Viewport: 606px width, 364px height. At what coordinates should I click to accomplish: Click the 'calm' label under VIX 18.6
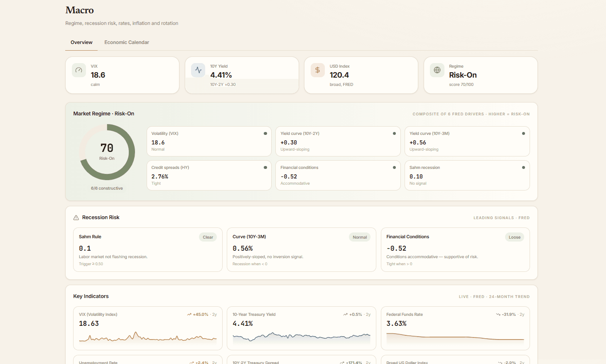point(95,85)
